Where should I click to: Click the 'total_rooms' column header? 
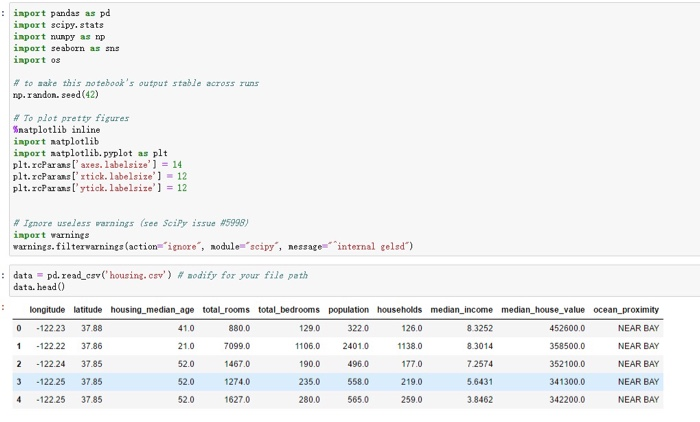pos(226,310)
